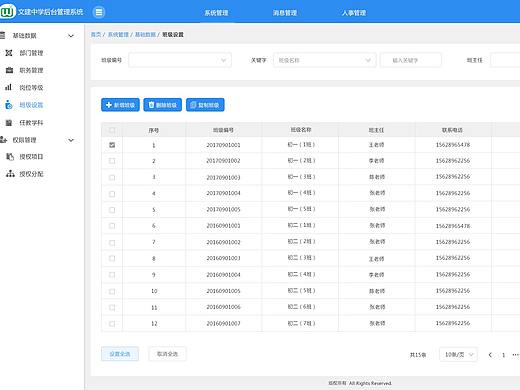Check the checkbox for row 10
The width and height of the screenshot is (520, 390).
coord(112,291)
